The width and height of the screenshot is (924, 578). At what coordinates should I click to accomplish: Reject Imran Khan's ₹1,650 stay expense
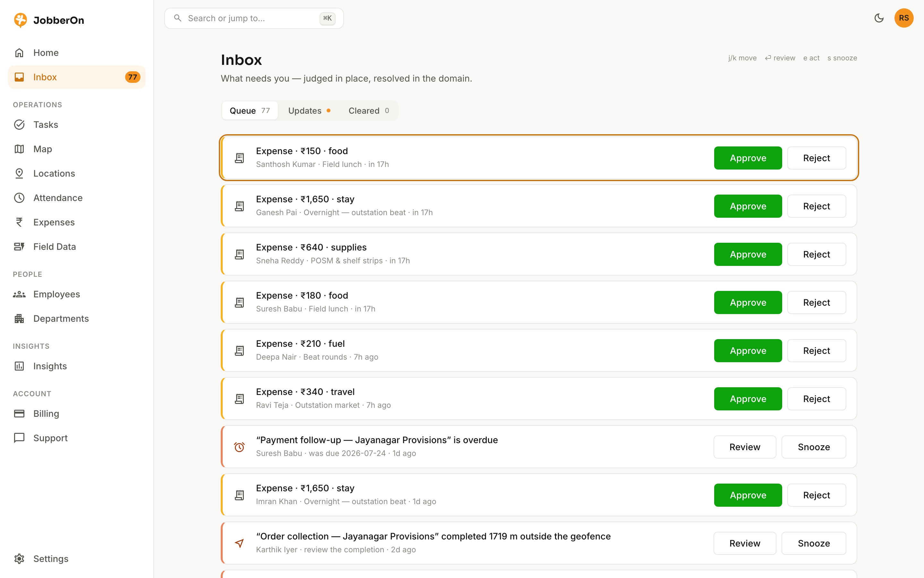point(817,495)
